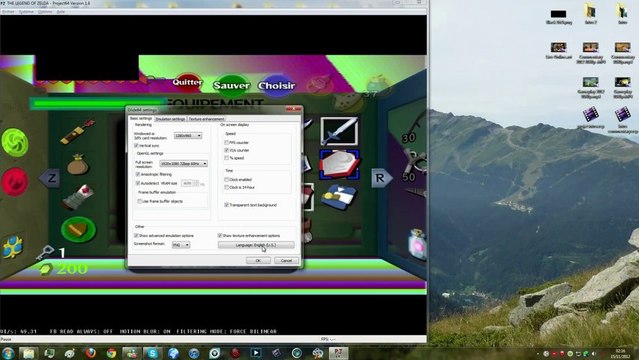Open the Windows Start menu
The height and width of the screenshot is (360, 639).
[x=8, y=353]
